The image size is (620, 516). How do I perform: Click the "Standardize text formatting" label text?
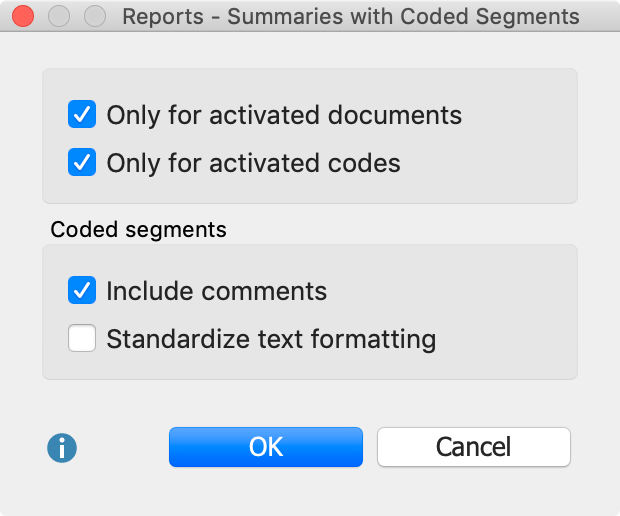271,339
